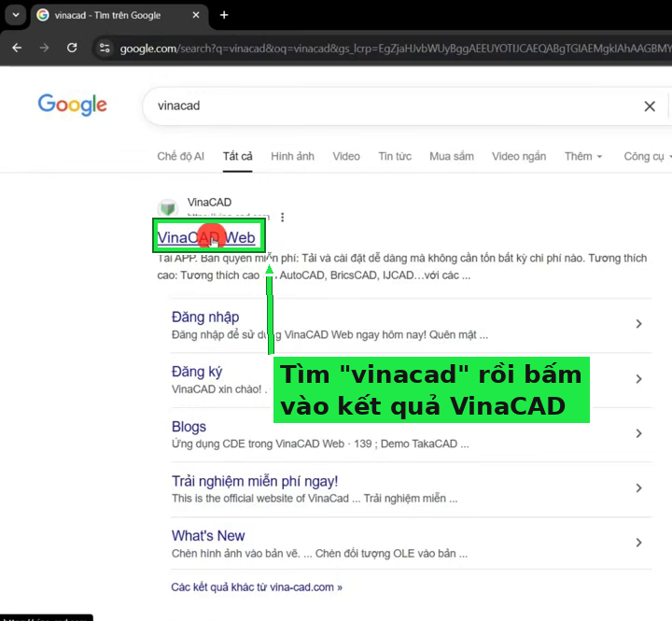The image size is (672, 621).
Task: Expand the Blogs row chevron
Action: coord(638,433)
